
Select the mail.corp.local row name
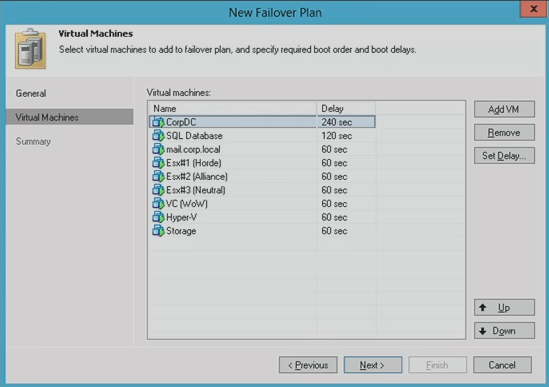pos(193,150)
